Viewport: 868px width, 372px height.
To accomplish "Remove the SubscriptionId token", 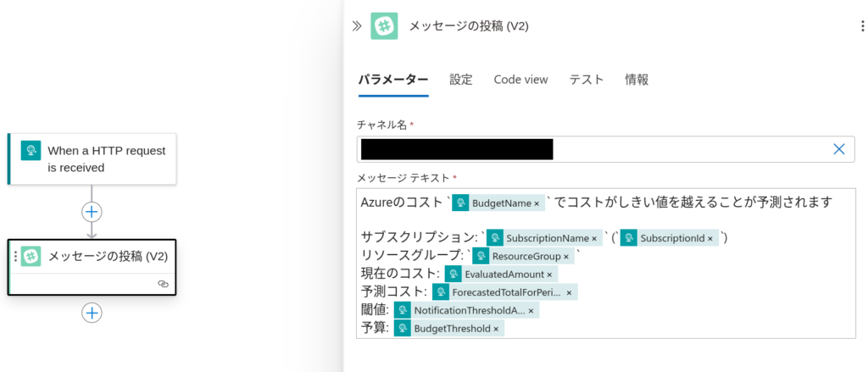I will click(710, 239).
